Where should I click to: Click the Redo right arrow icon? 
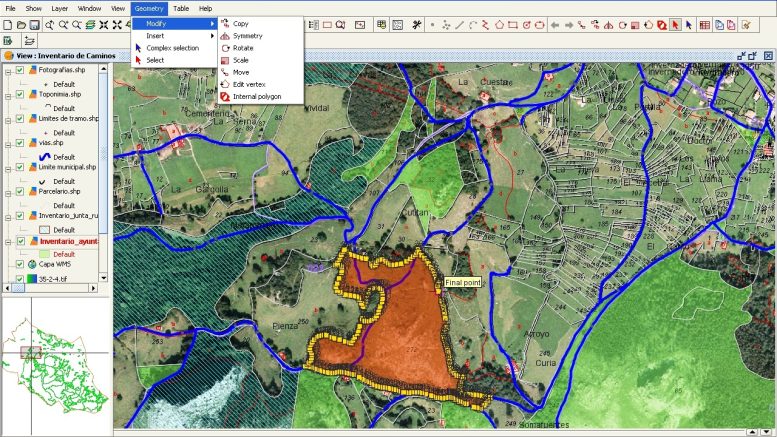point(569,25)
